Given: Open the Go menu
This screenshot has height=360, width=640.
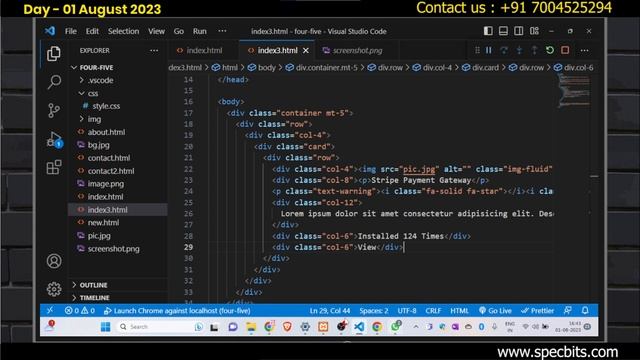Looking at the screenshot, I should point(179,31).
